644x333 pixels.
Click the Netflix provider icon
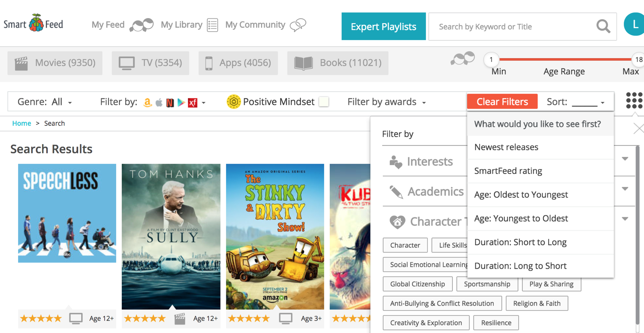click(170, 102)
